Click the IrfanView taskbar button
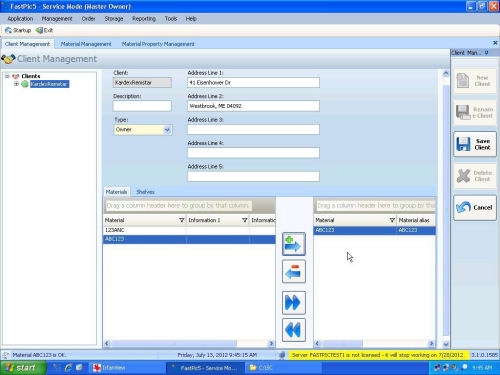The image size is (500, 375). [x=127, y=368]
